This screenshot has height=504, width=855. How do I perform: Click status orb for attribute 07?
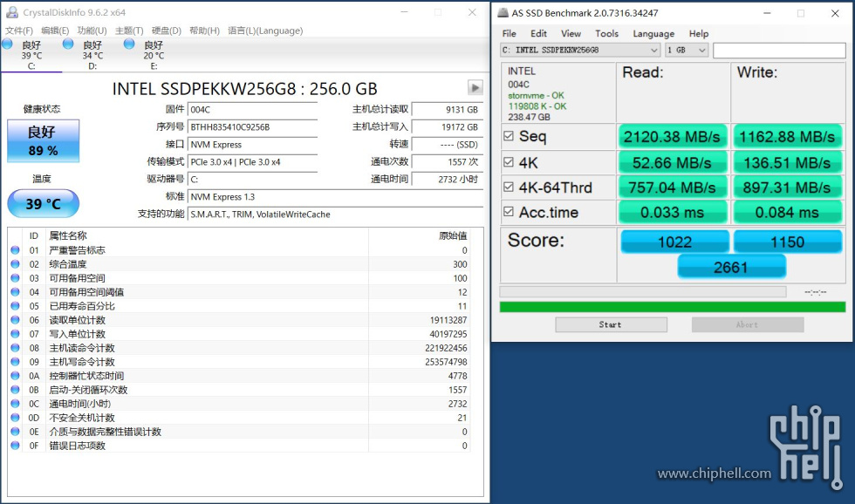click(x=16, y=334)
